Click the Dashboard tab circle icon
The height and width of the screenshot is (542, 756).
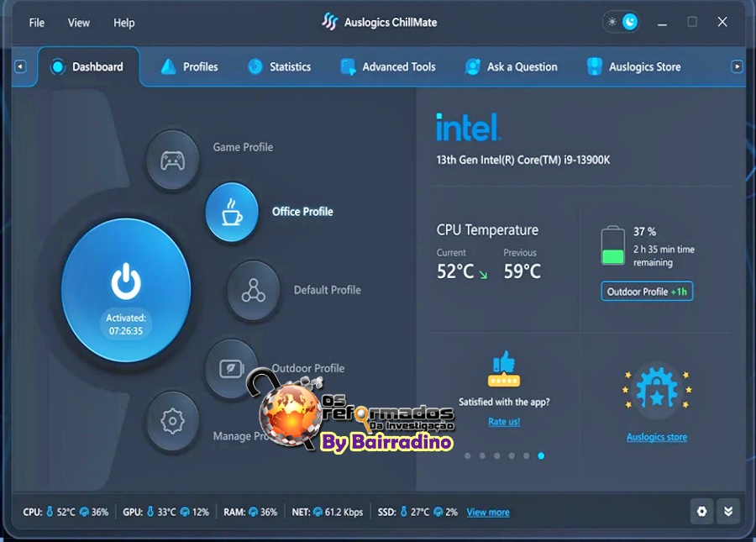click(x=58, y=66)
